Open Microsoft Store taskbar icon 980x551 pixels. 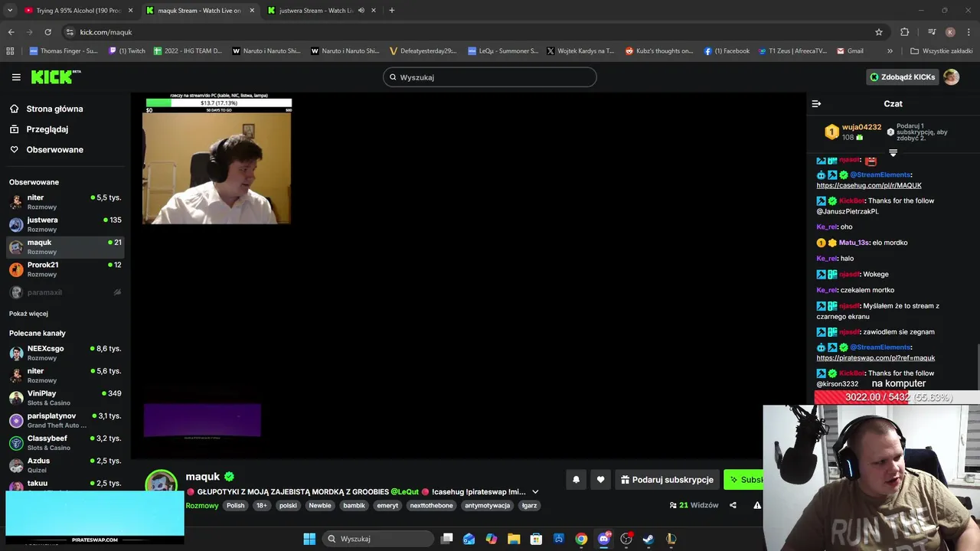point(536,539)
